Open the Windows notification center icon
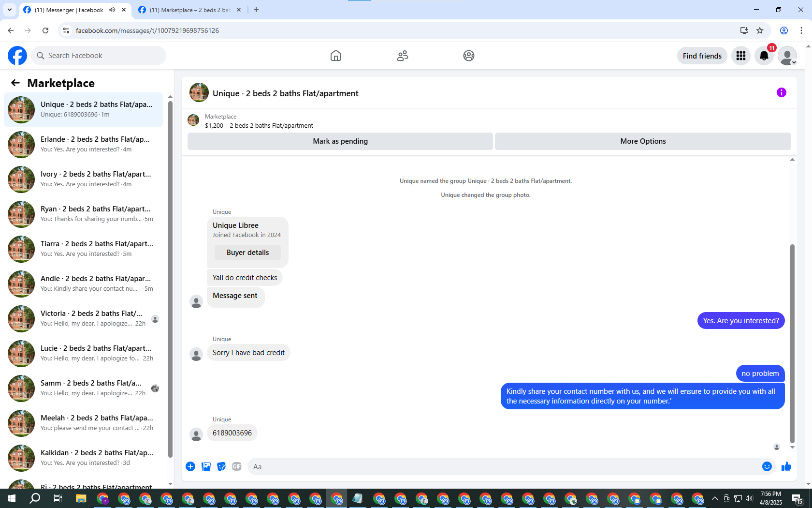The width and height of the screenshot is (812, 508). coord(797,499)
